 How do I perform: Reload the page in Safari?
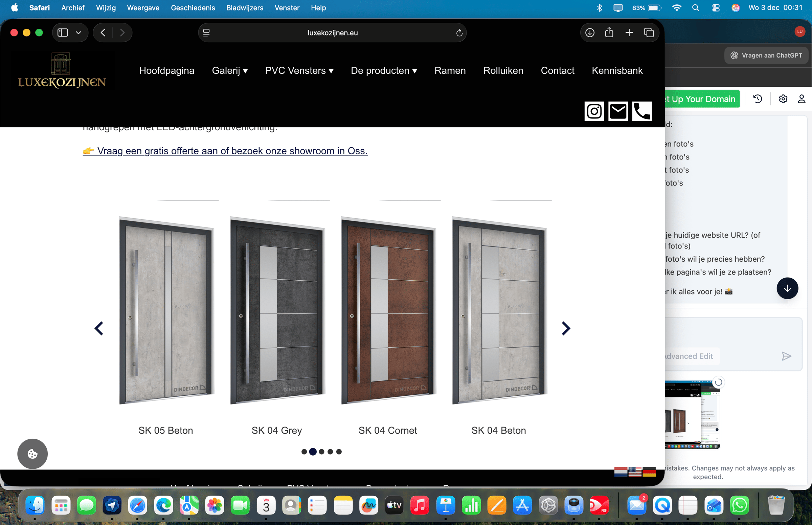tap(459, 32)
